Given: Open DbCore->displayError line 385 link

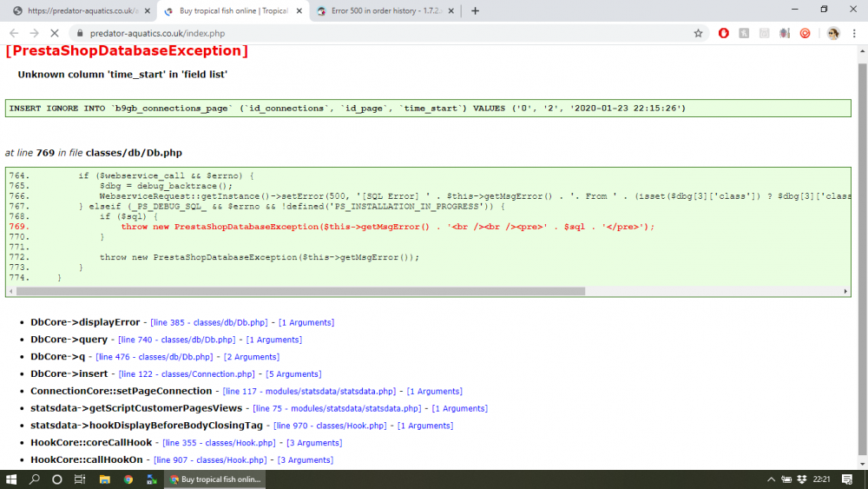Looking at the screenshot, I should pos(208,322).
